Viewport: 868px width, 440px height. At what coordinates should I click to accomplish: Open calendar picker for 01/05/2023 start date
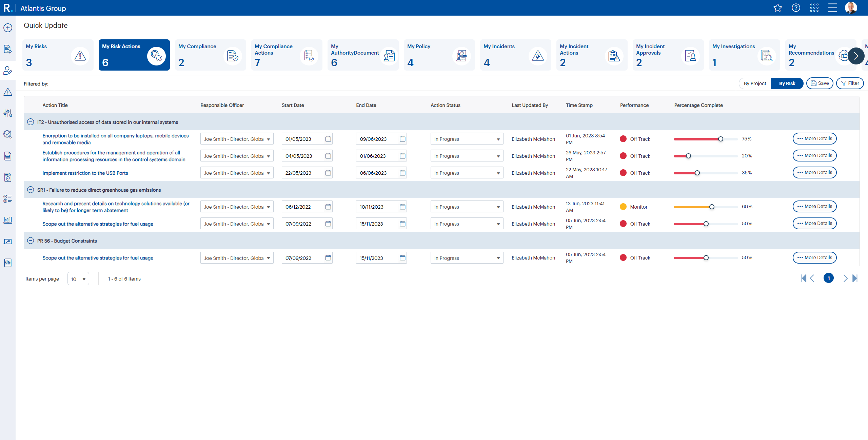pos(328,139)
